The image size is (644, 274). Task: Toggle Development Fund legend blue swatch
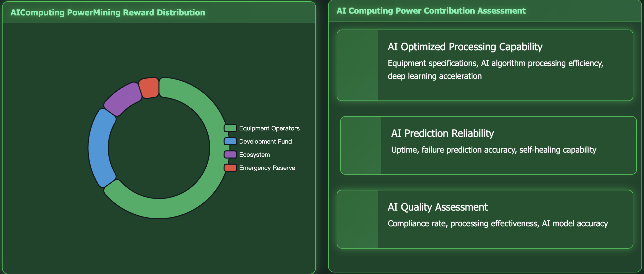230,141
